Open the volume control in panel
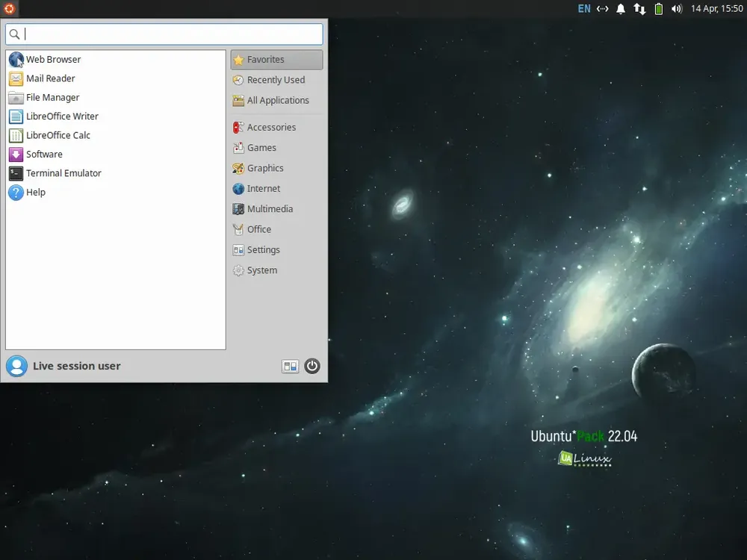Image resolution: width=747 pixels, height=560 pixels. pos(677,8)
